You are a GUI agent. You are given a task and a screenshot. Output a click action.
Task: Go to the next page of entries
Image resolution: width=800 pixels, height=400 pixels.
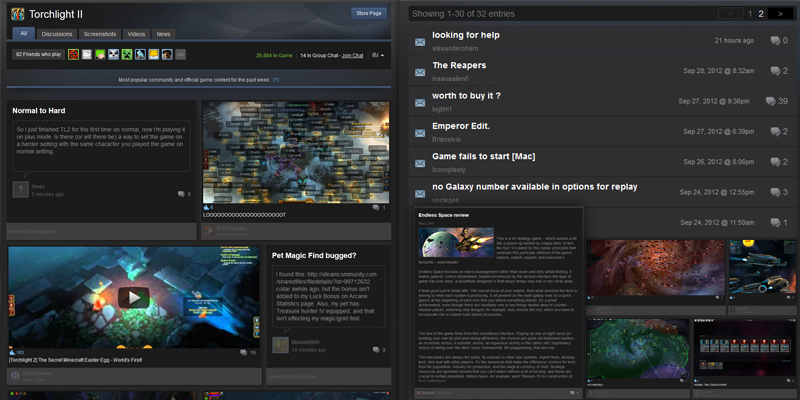[x=781, y=14]
